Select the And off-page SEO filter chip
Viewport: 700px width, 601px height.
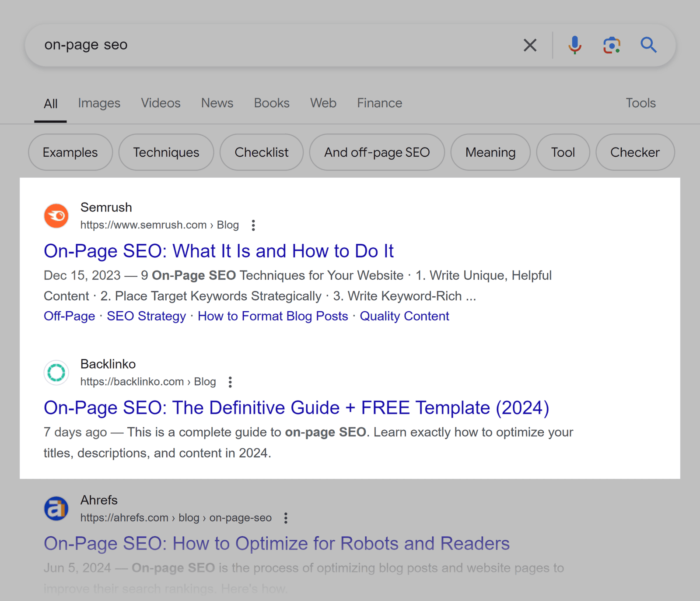(377, 152)
